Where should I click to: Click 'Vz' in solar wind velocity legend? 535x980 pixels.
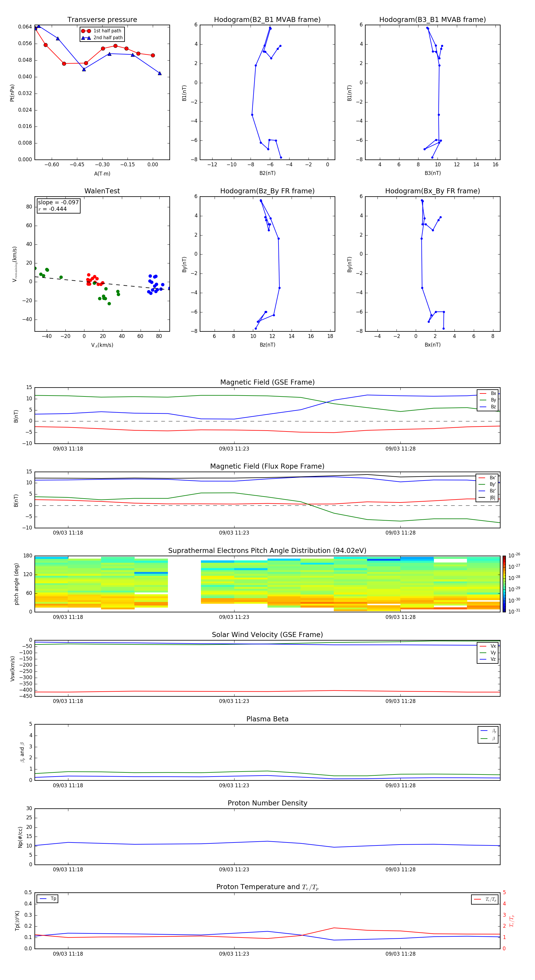pyautogui.click(x=488, y=659)
